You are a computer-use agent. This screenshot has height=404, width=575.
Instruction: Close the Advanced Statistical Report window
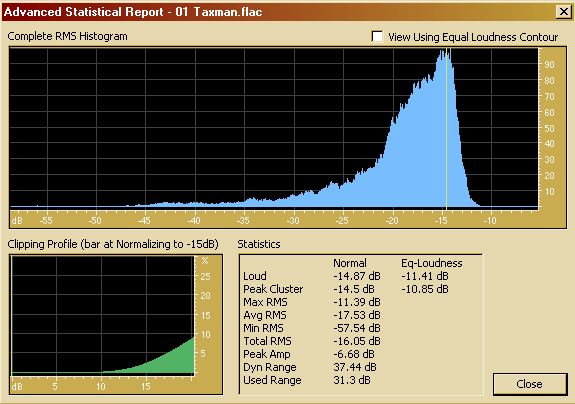pos(563,12)
